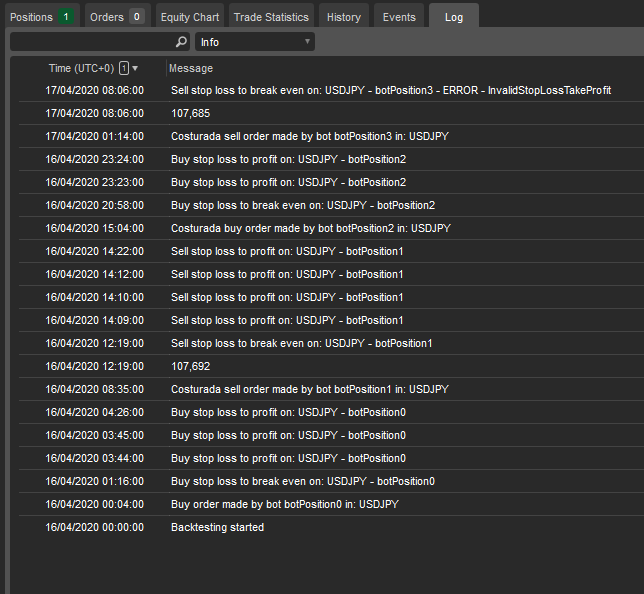Open the Events tab
Image resolution: width=644 pixels, height=594 pixels.
click(399, 17)
